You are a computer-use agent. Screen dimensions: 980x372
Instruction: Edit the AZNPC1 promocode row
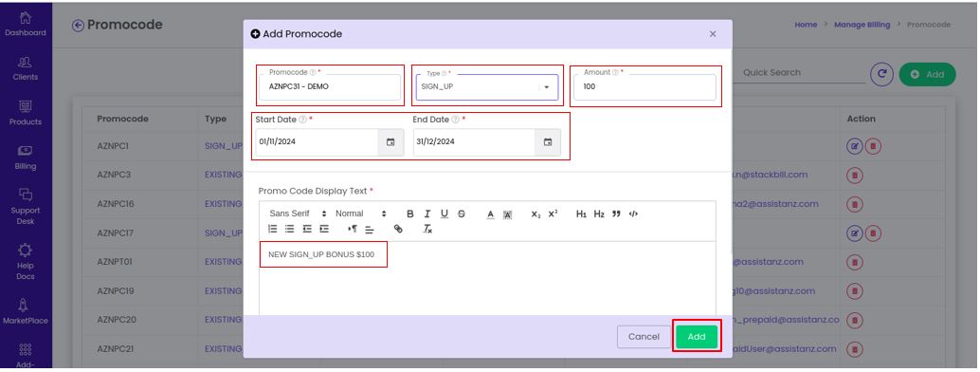pos(854,146)
